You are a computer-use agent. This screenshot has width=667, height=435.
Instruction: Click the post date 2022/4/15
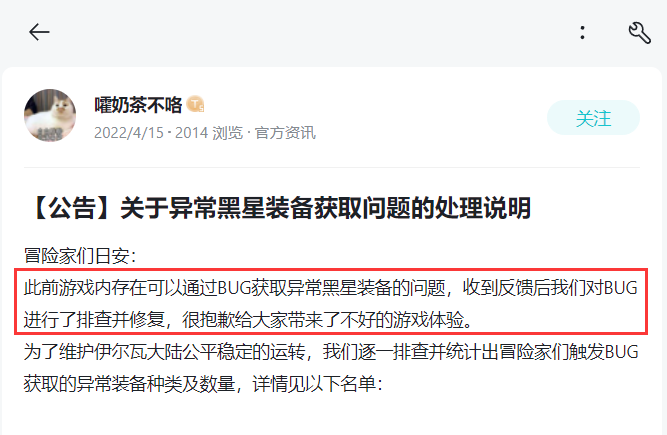click(x=128, y=133)
